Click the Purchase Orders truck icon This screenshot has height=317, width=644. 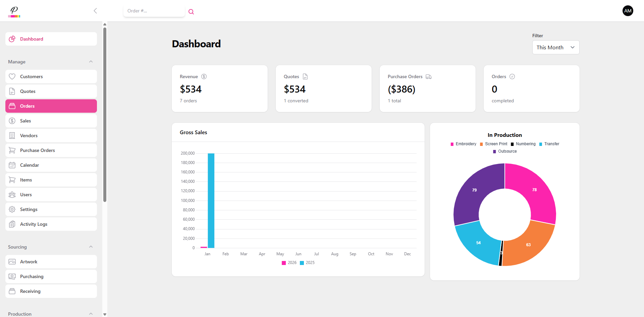click(x=429, y=77)
